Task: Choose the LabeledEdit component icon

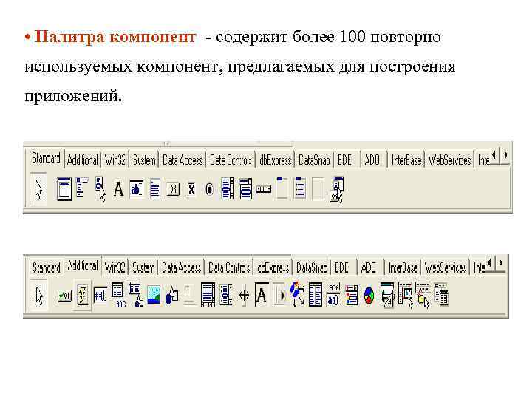Action: 333,294
